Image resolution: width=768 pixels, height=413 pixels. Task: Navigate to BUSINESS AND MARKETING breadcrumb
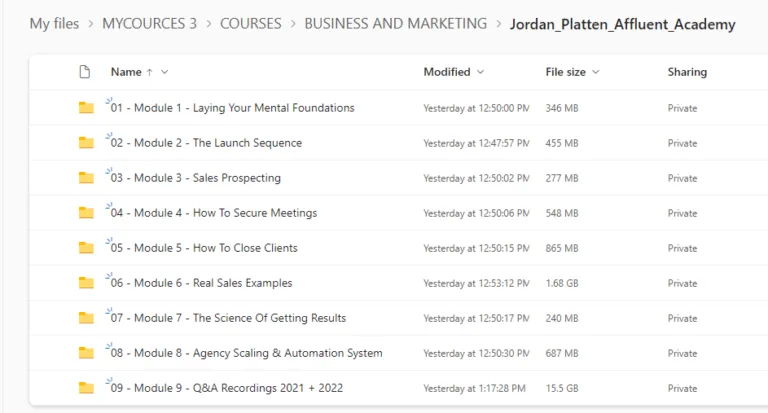coord(395,24)
